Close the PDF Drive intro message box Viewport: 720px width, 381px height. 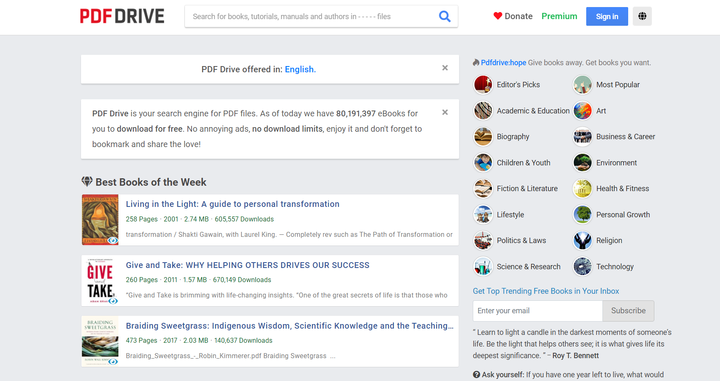(x=445, y=112)
